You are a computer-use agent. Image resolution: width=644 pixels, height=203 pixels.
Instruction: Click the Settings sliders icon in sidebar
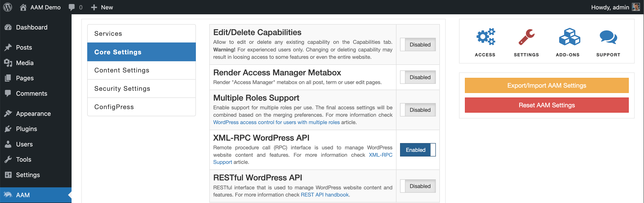8,175
